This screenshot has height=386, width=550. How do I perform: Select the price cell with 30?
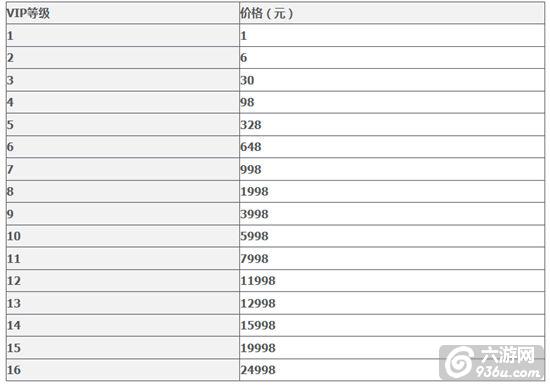click(x=392, y=80)
